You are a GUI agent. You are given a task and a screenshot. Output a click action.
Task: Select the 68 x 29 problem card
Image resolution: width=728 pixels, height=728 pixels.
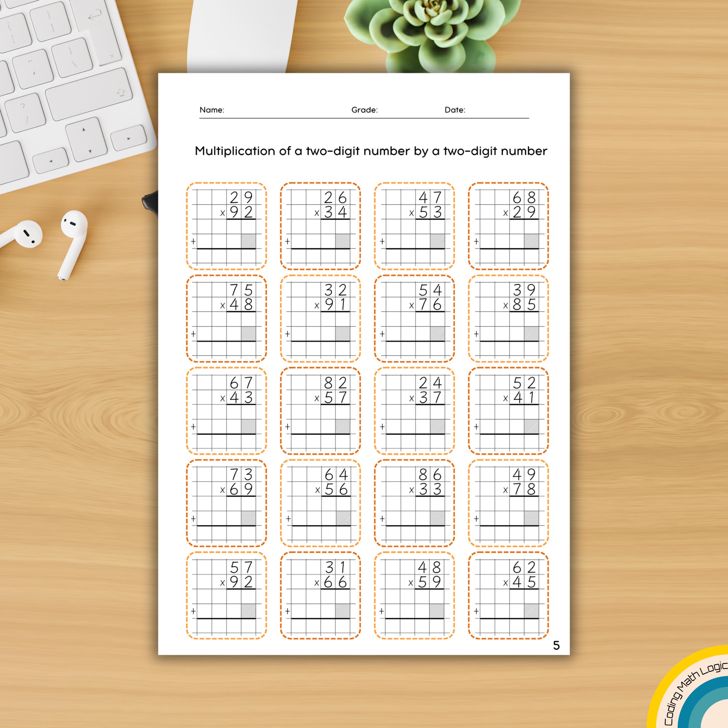[508, 226]
